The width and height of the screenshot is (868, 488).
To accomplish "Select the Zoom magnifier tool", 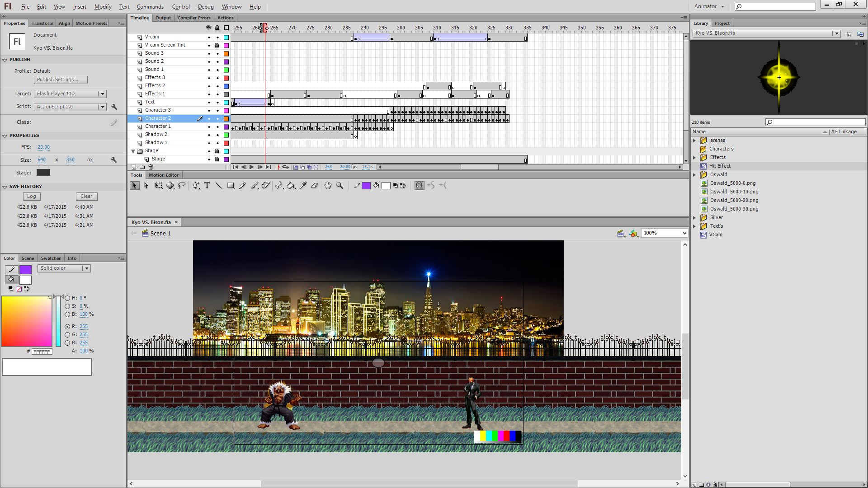I will pos(340,185).
